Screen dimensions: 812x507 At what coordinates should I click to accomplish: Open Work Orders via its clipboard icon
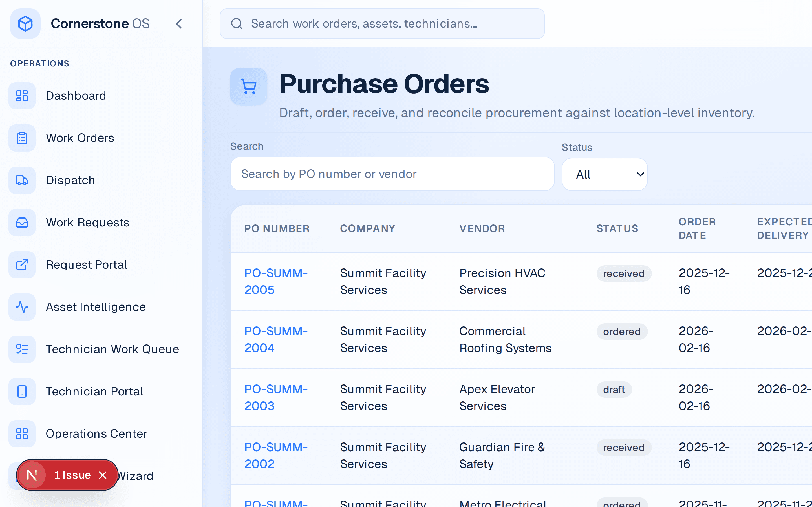22,138
